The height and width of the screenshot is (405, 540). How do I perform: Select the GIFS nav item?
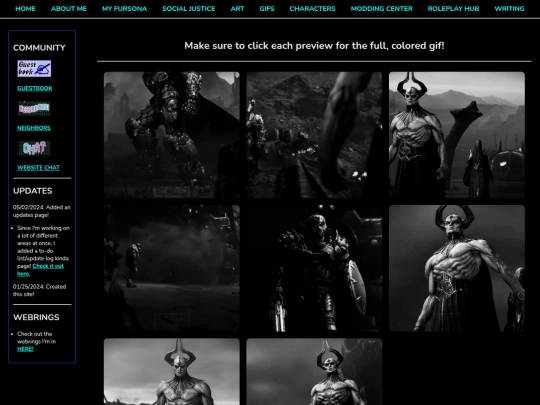click(267, 9)
